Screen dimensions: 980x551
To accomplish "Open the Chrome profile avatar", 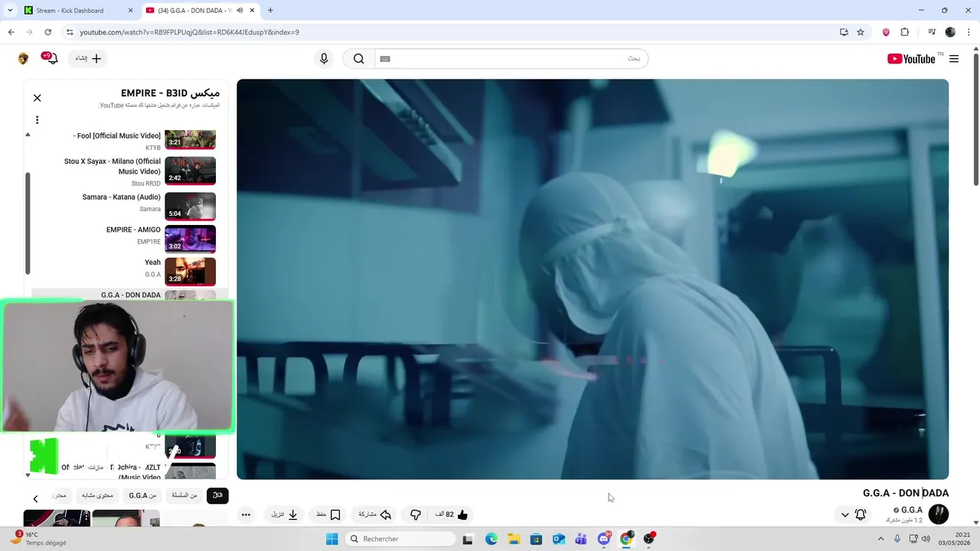I will pos(950,32).
